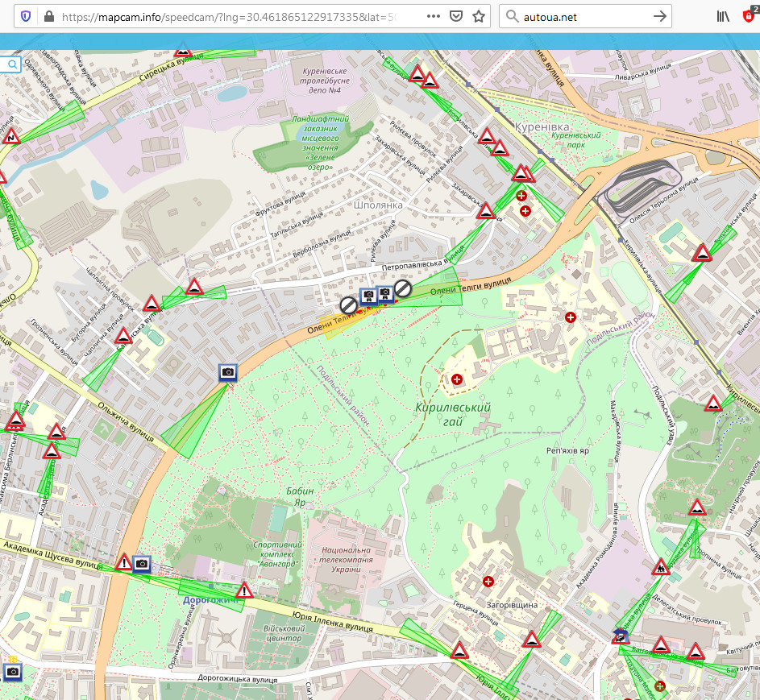
Task: Select the right end-of-restriction sign on Олени Теліги
Action: pos(403,288)
